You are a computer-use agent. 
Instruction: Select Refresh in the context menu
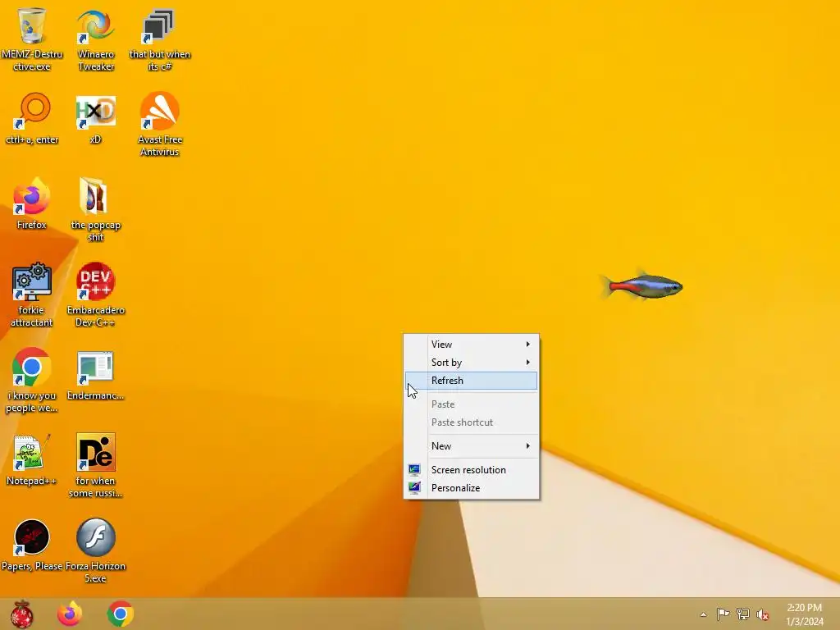[x=471, y=381]
